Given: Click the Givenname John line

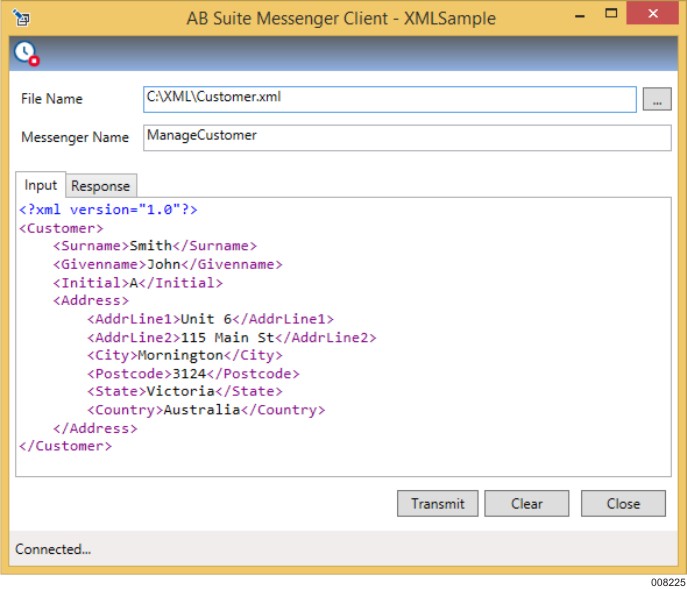Looking at the screenshot, I should [x=168, y=265].
